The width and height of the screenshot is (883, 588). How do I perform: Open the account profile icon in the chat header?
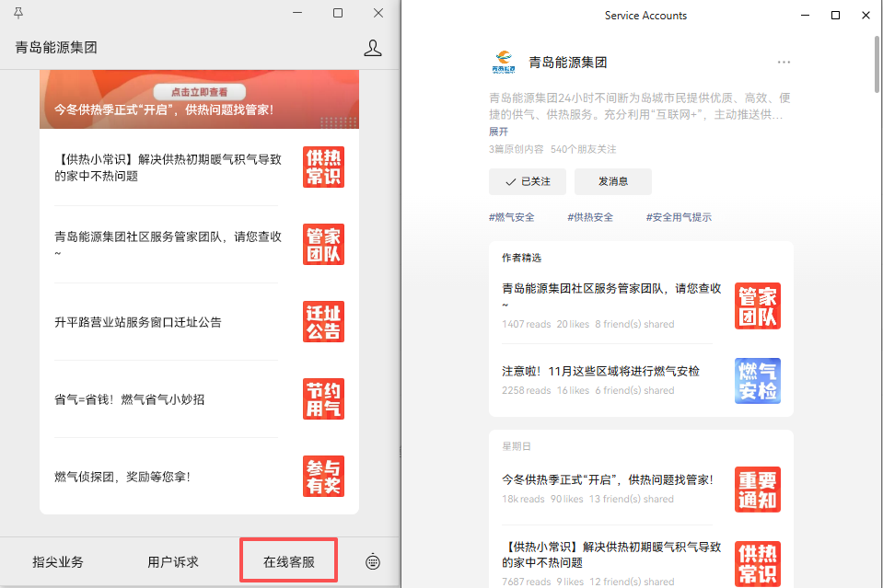click(x=372, y=48)
